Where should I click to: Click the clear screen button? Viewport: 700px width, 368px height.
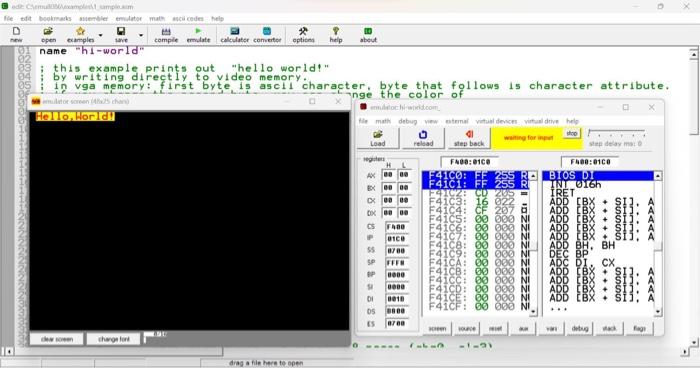(57, 339)
